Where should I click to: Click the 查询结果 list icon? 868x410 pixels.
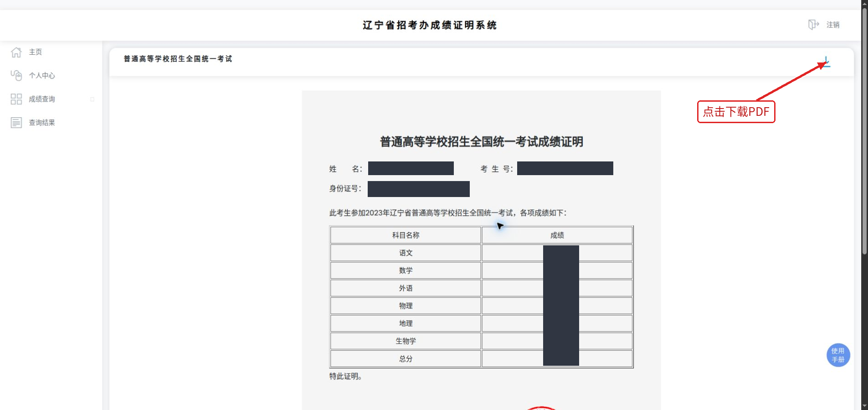coord(16,122)
